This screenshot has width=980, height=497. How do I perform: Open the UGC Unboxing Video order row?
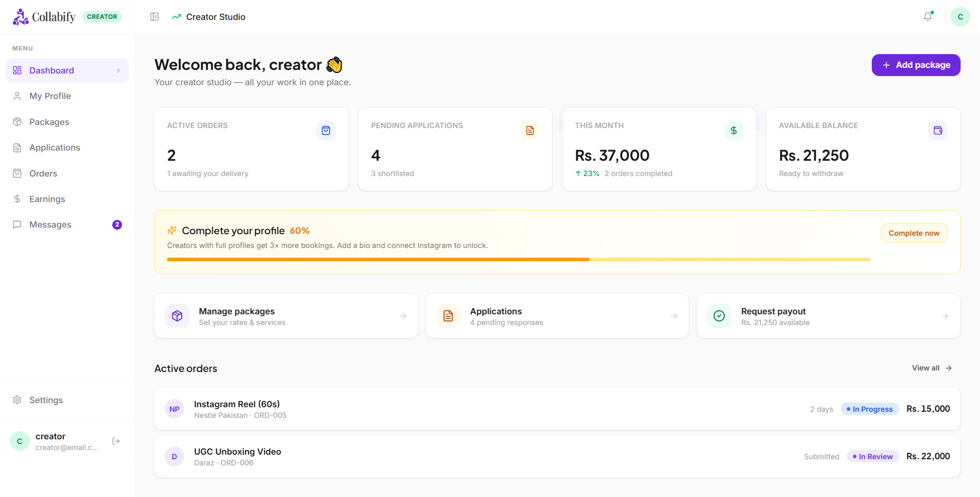tap(557, 456)
